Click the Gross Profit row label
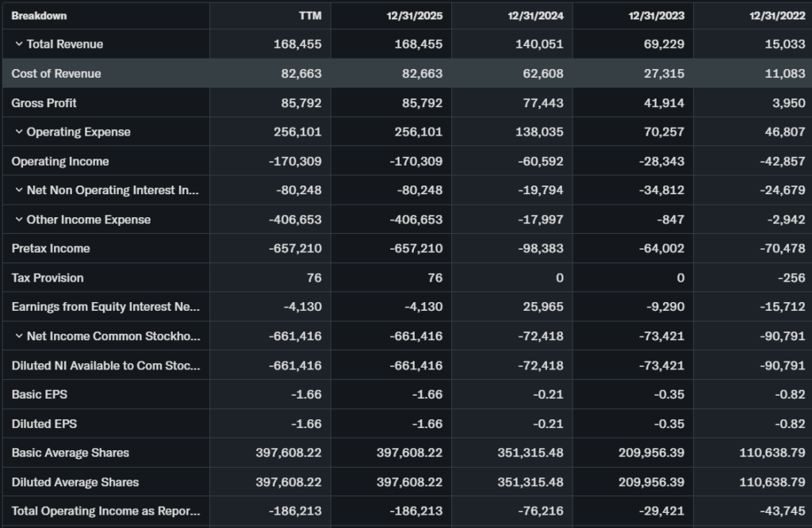812x528 pixels. pyautogui.click(x=44, y=103)
